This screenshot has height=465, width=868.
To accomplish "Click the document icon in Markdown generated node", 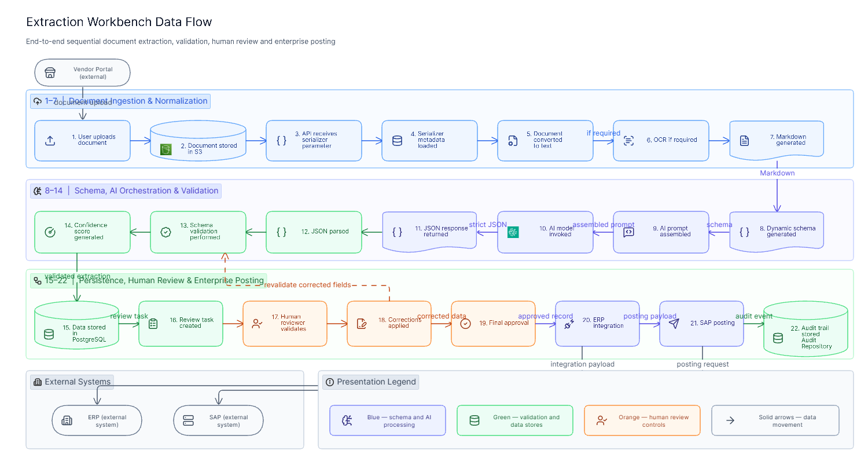I will point(745,140).
